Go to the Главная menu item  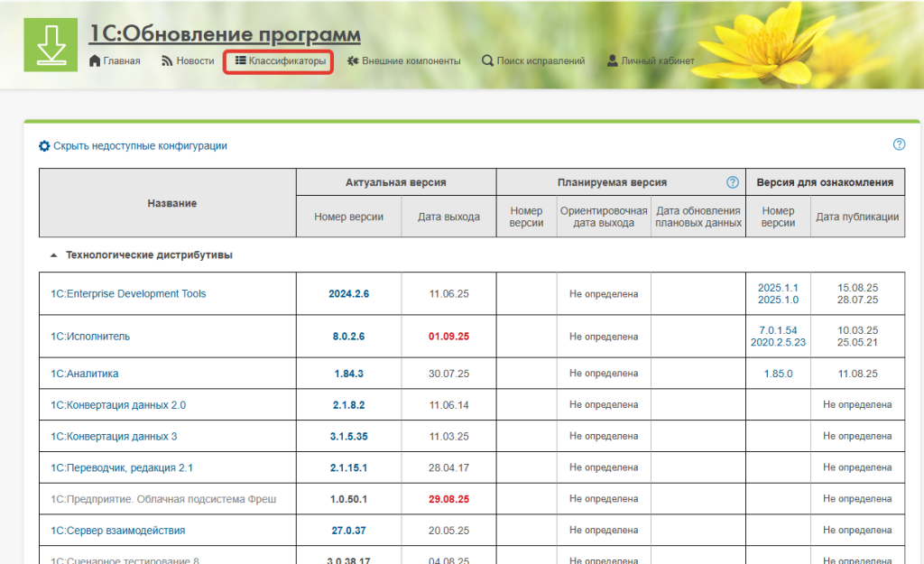[121, 61]
